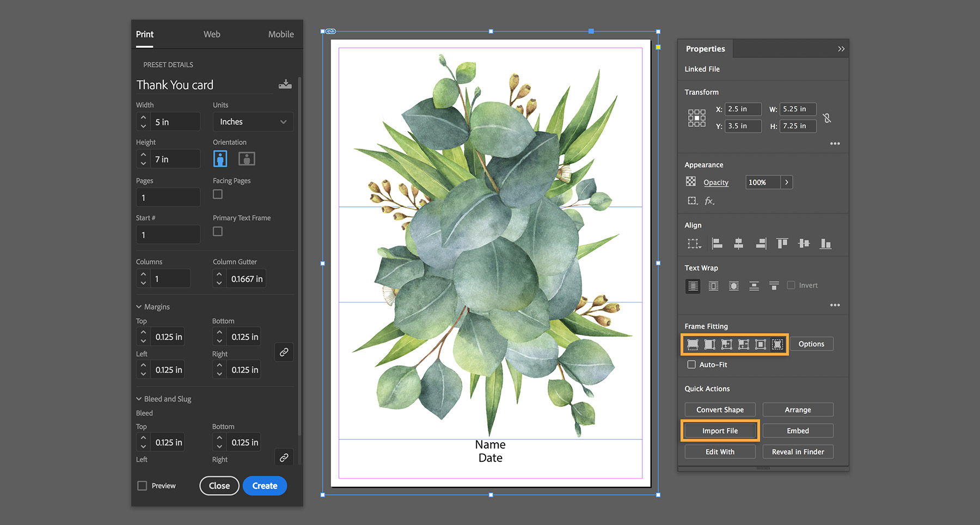Image resolution: width=980 pixels, height=525 pixels.
Task: Open the Units dropdown showing Inches
Action: coord(253,121)
